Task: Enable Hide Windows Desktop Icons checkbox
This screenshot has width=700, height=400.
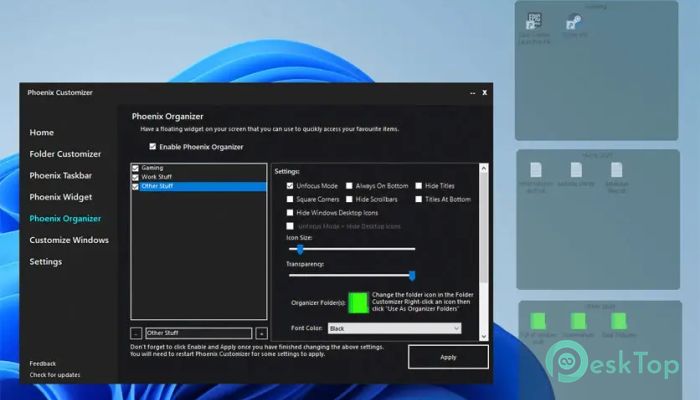Action: tap(290, 212)
